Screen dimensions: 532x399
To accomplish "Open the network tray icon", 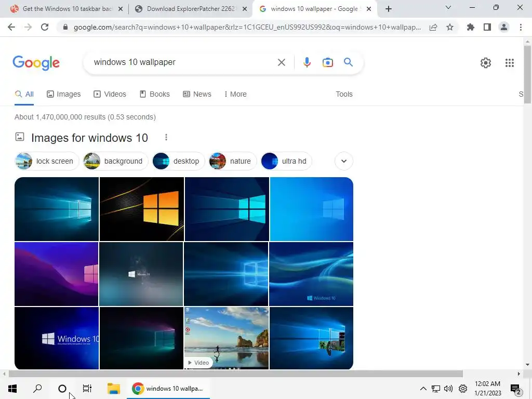I will (436, 389).
